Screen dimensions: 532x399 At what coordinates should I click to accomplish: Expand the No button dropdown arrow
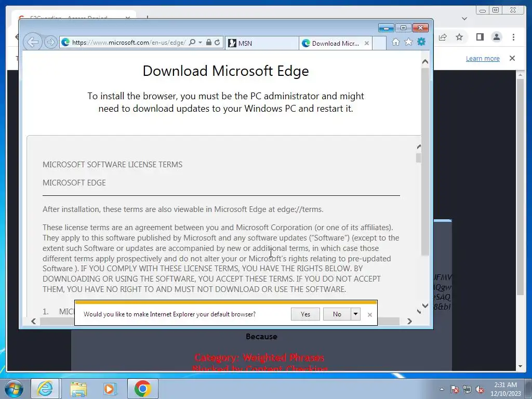coord(355,314)
